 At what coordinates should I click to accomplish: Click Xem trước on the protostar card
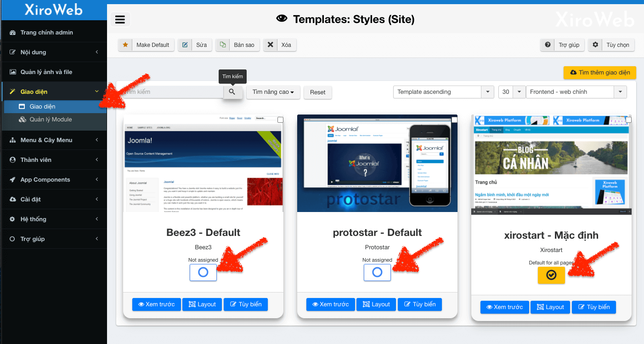330,304
